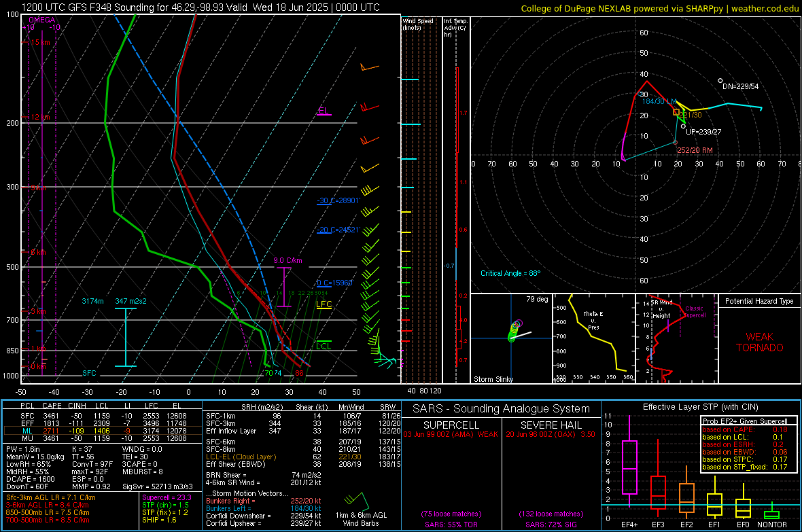Click the based on CAPE: 0.18 probability line
The width and height of the screenshot is (802, 532).
[x=745, y=429]
